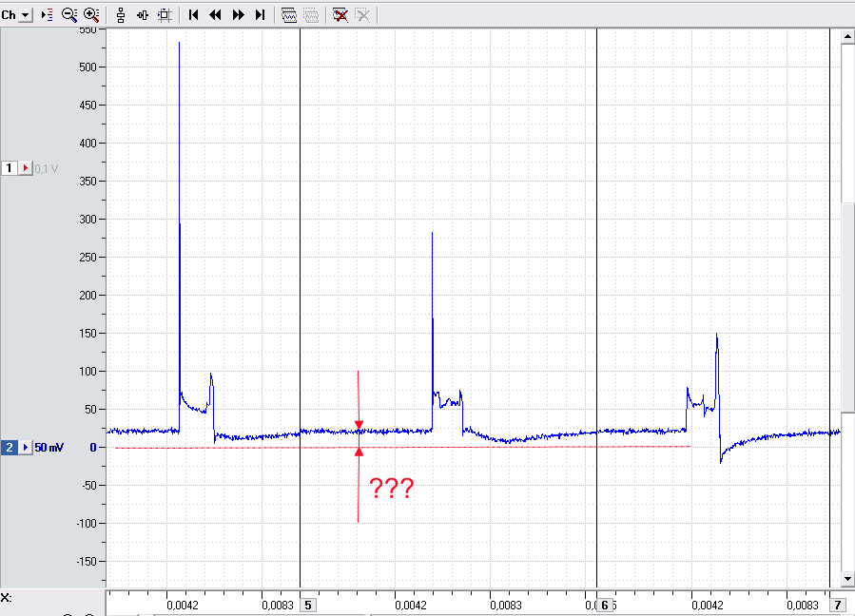The image size is (855, 616).
Task: Click the delete waveform red X icon
Action: coord(340,15)
